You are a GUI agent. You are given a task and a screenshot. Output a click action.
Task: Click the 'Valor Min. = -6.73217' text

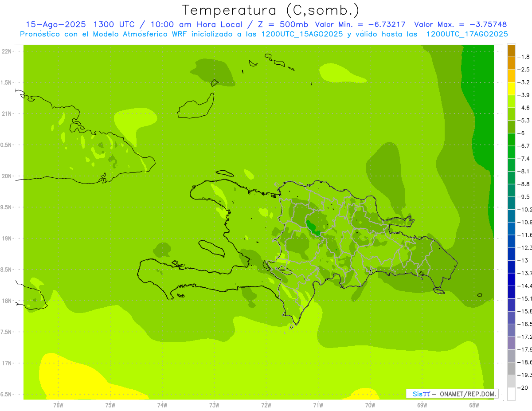(x=361, y=24)
